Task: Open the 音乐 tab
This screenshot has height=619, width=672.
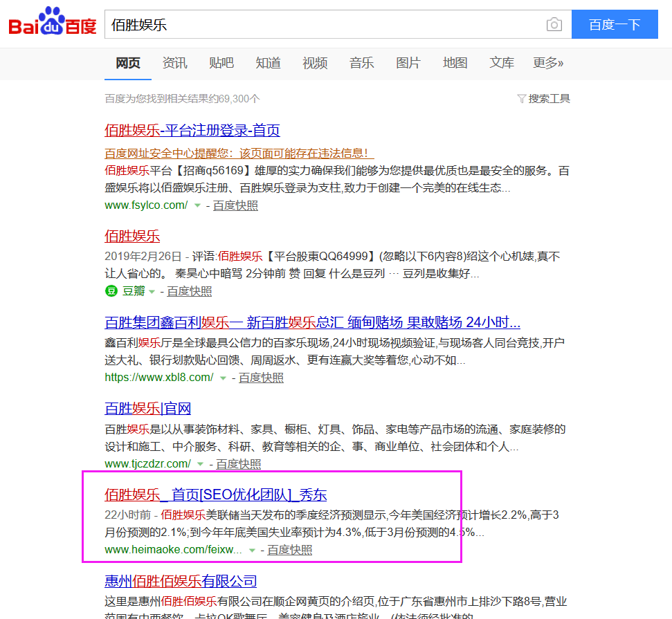Action: coord(361,64)
